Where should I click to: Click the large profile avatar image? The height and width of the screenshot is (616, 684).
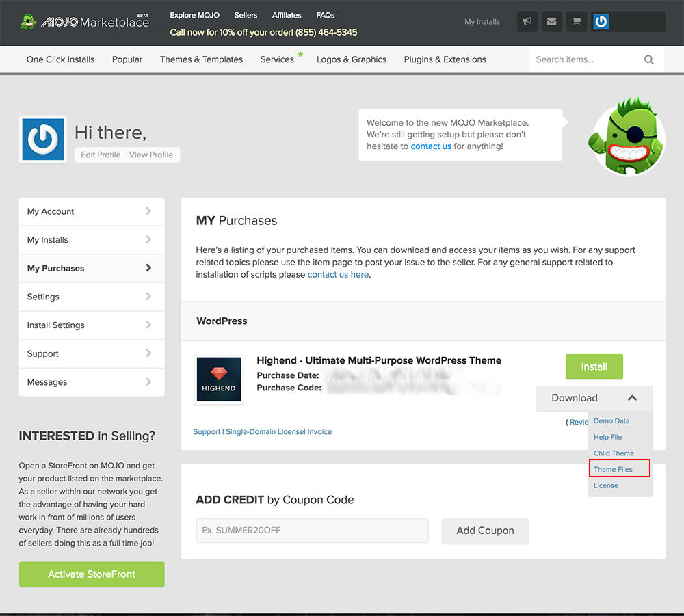click(x=42, y=139)
